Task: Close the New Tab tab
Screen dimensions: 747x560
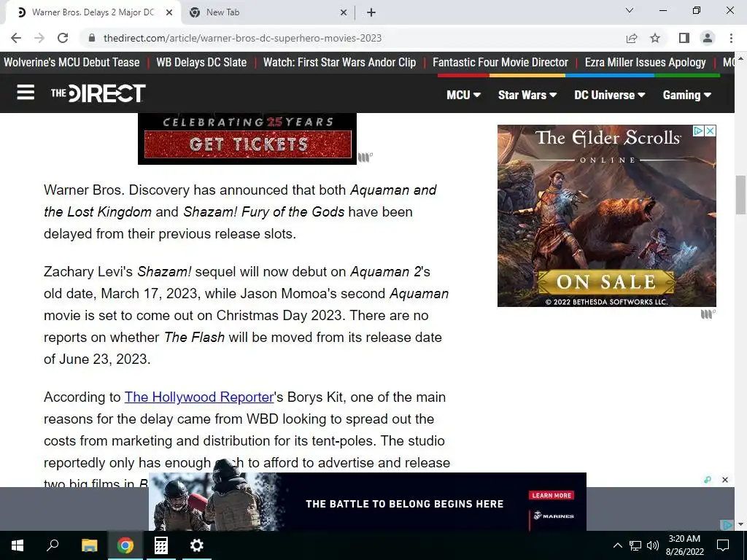Action: pyautogui.click(x=344, y=12)
